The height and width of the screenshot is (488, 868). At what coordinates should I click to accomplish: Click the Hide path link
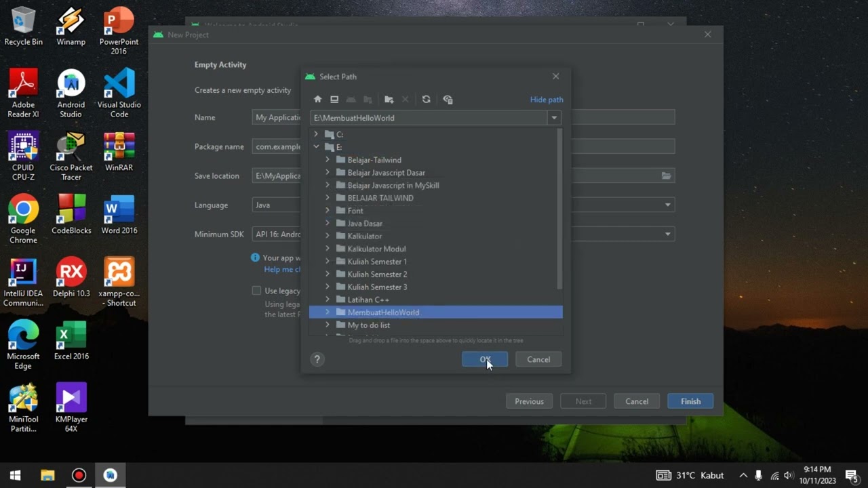547,100
